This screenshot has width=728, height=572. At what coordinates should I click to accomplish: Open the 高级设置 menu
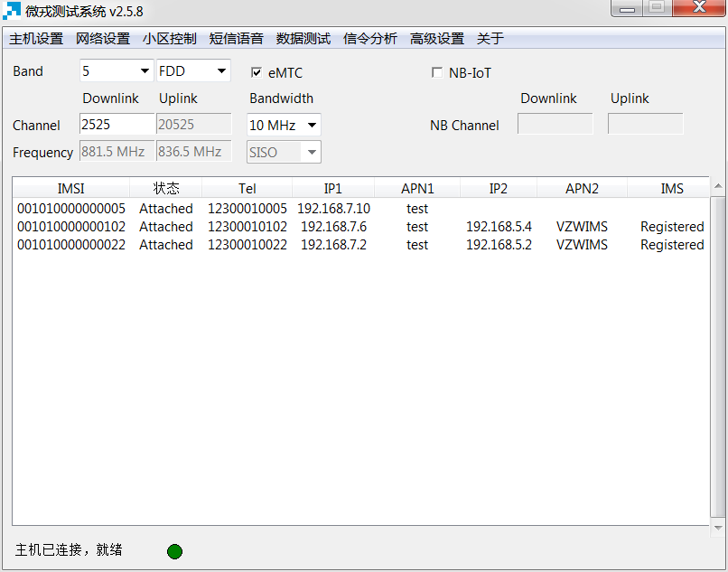point(437,39)
